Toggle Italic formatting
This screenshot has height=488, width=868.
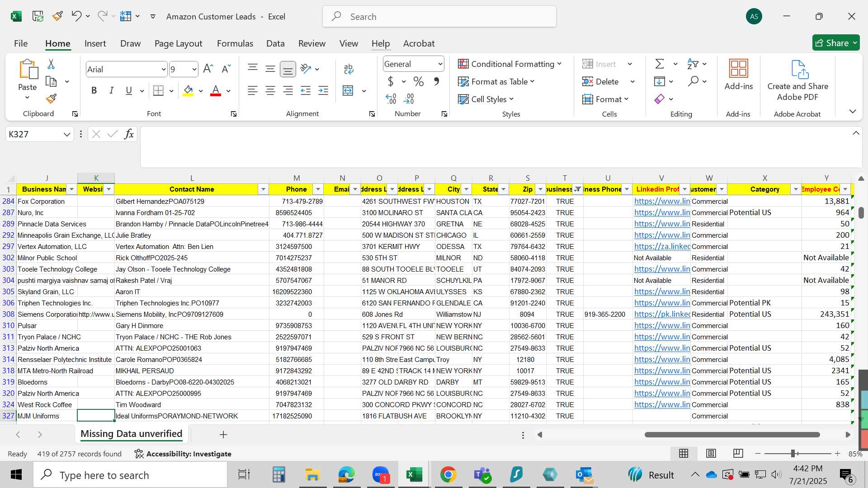(x=111, y=90)
